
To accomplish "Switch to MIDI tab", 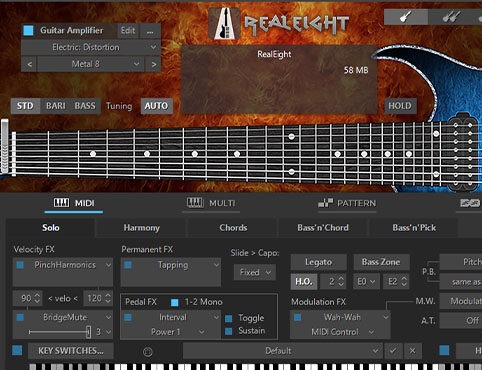I will (x=74, y=203).
